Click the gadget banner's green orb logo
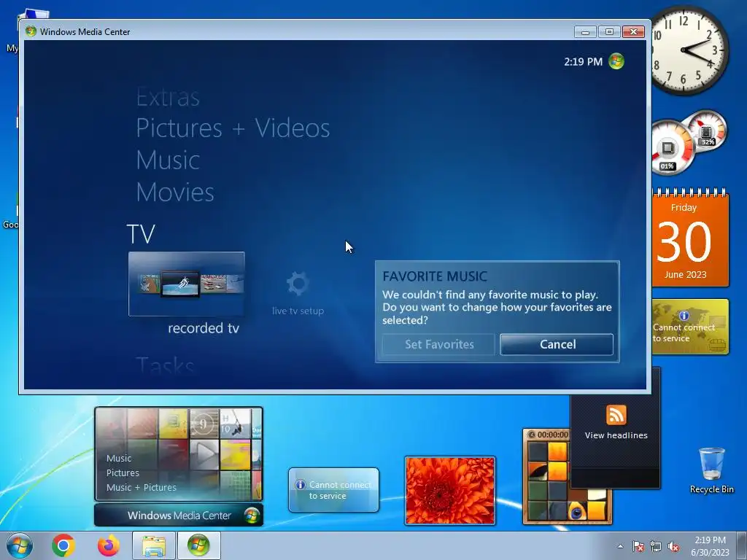747x560 pixels. tap(251, 516)
